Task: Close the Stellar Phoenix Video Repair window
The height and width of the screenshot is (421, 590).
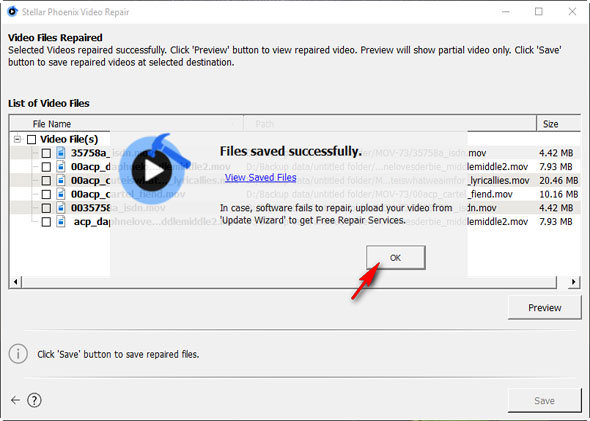Action: (572, 12)
